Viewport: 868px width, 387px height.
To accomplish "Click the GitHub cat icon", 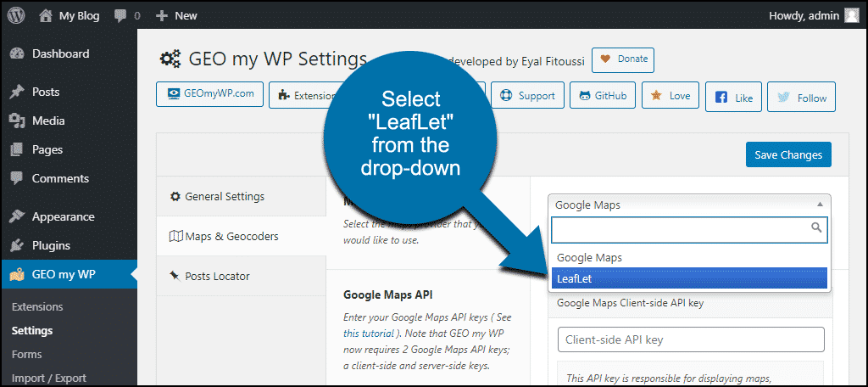I will tap(585, 95).
